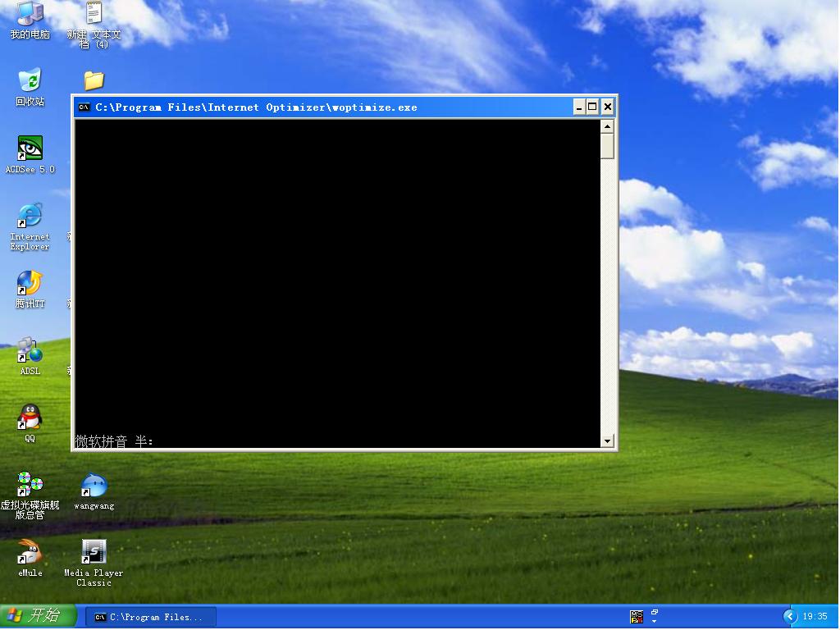Launch the Media Player Classic shortcut

point(94,563)
